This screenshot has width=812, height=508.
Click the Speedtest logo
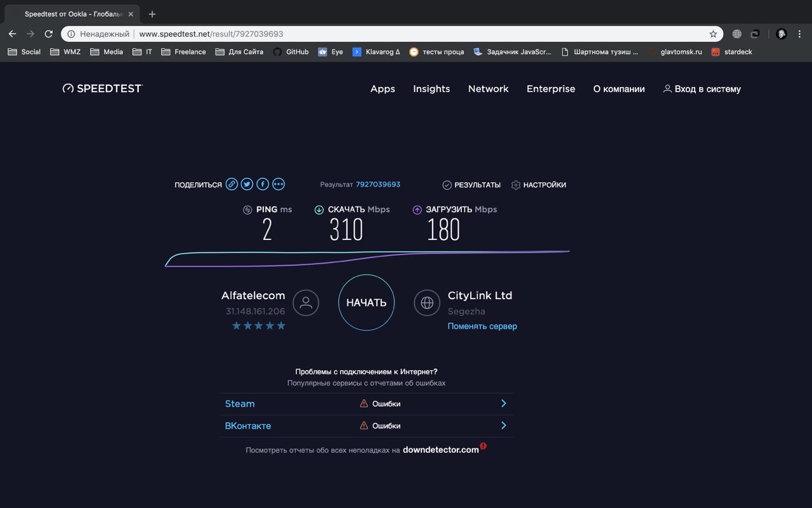103,88
